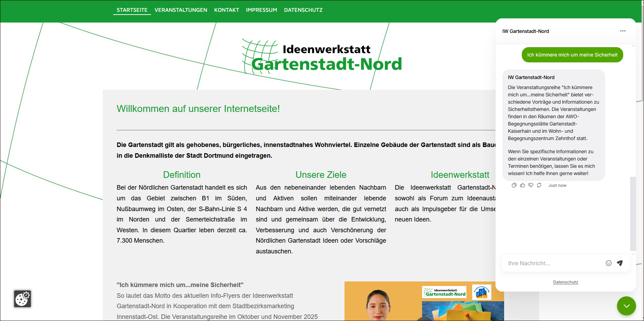Go to the Startseite menu item
The width and height of the screenshot is (644, 321).
pos(132,10)
